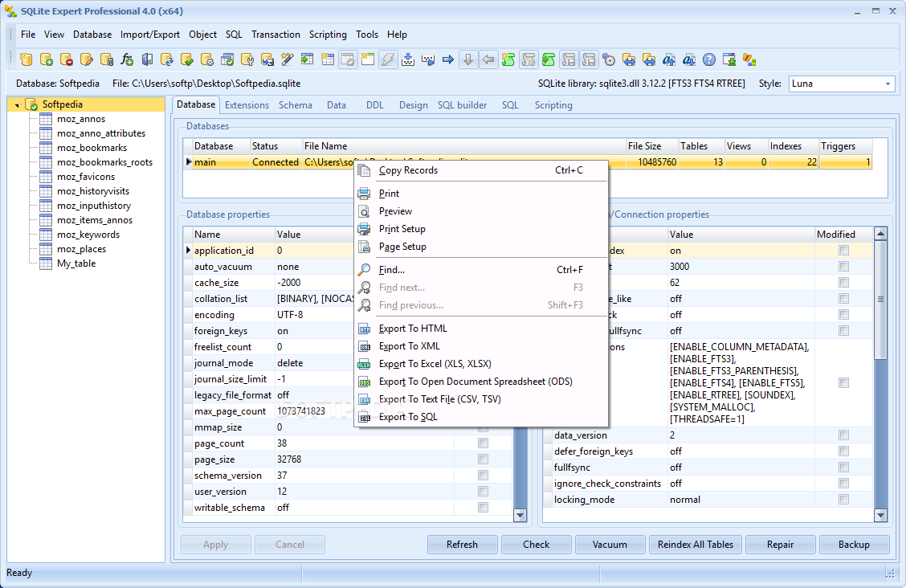906x588 pixels.
Task: Click the Backup button
Action: pyautogui.click(x=854, y=545)
